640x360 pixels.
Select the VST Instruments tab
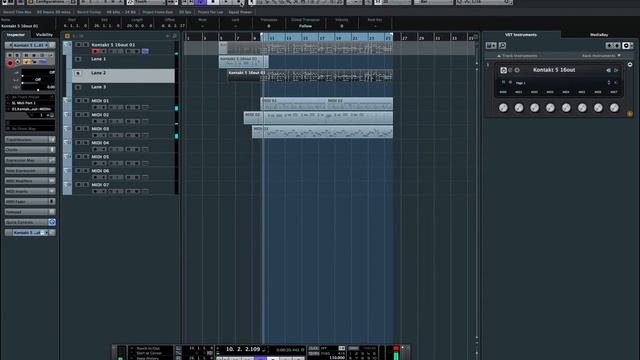coord(520,35)
